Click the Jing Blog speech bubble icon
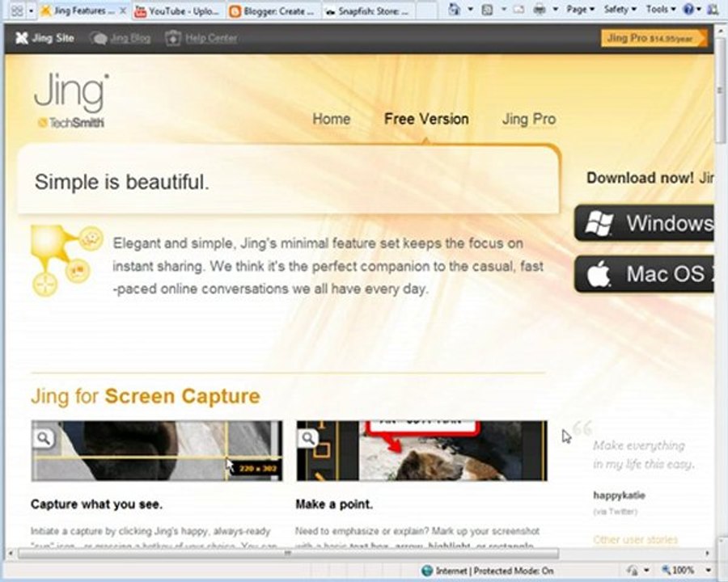This screenshot has height=582, width=728. tap(98, 39)
